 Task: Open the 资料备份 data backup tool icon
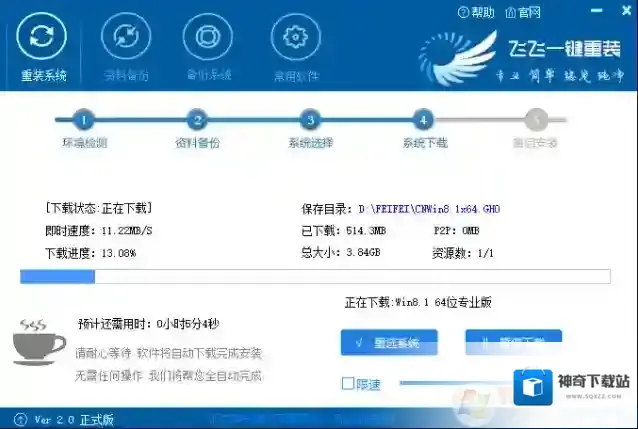pos(126,38)
